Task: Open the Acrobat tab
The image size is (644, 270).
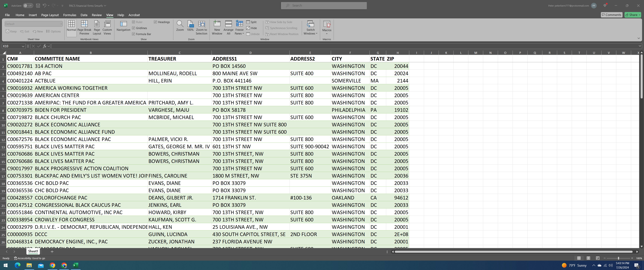Action: [x=134, y=15]
